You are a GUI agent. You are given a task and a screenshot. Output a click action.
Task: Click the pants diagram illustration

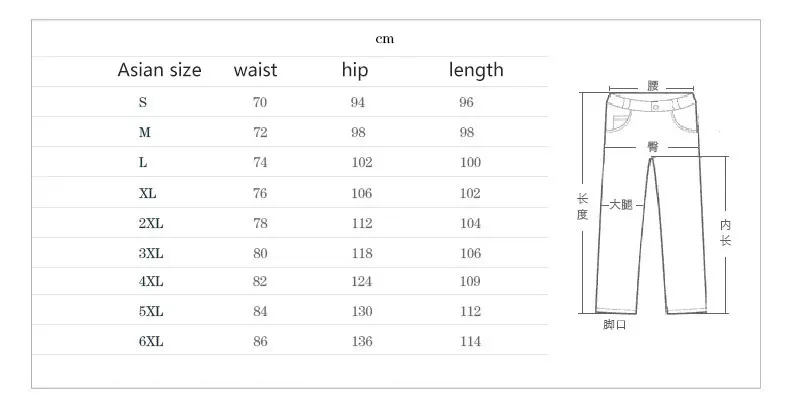pos(651,203)
